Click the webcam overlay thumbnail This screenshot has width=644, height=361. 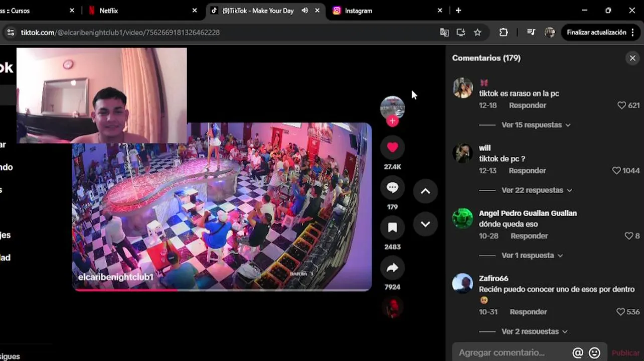coord(102,96)
